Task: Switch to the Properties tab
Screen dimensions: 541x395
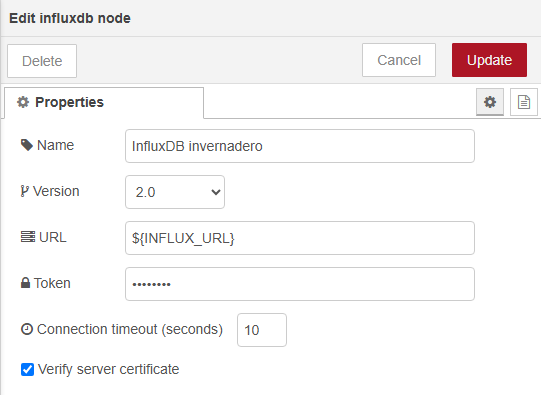Action: tap(104, 102)
